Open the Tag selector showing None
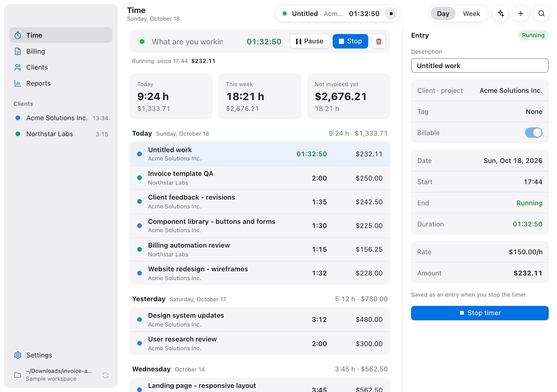This screenshot has height=392, width=557. (x=480, y=112)
